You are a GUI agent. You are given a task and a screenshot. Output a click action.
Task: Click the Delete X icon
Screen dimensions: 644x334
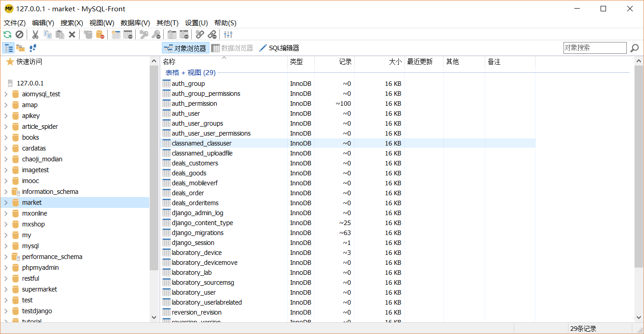(x=72, y=34)
